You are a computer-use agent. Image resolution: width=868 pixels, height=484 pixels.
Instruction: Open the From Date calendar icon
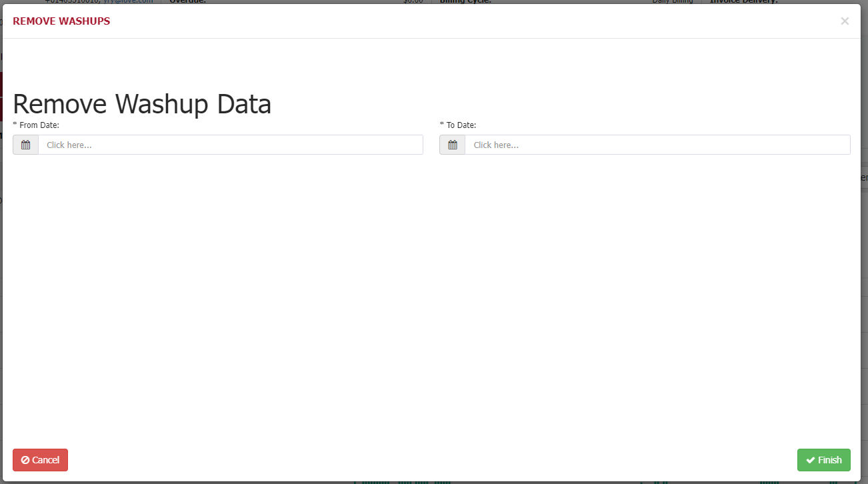[x=25, y=145]
